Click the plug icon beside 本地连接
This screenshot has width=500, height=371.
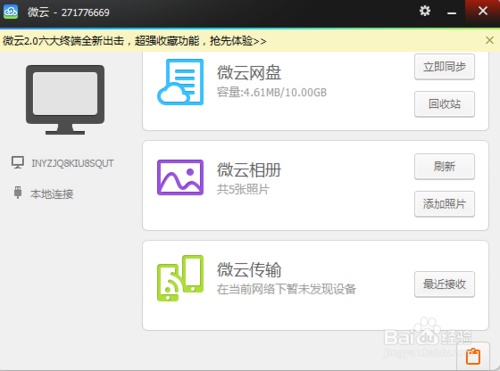click(x=18, y=193)
